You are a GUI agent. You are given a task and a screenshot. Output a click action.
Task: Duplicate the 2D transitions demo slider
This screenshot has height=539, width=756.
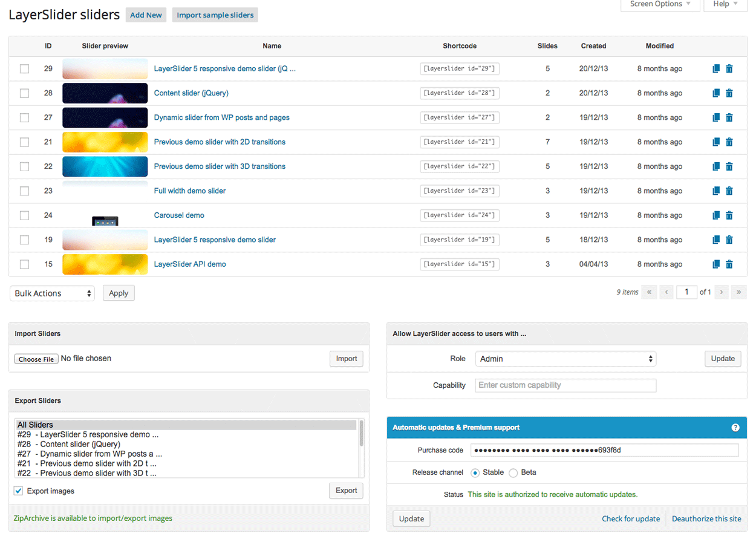pos(716,142)
